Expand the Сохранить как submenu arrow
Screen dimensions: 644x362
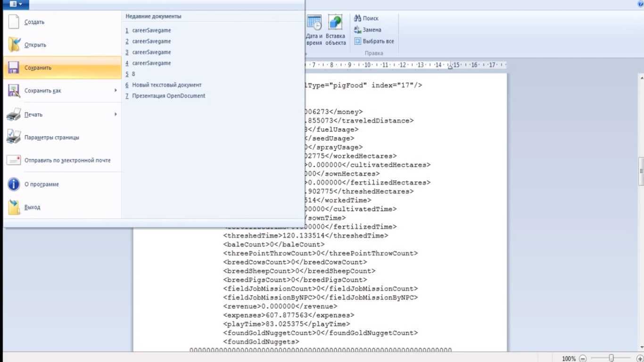[116, 90]
